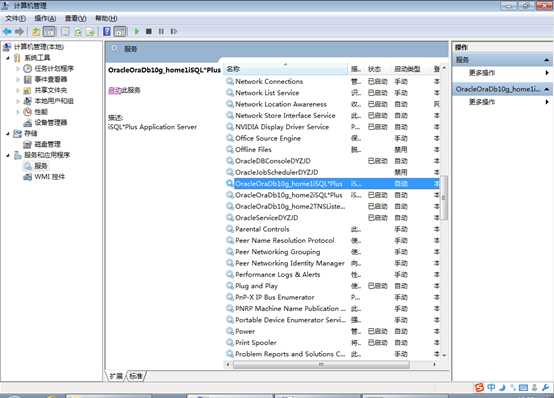
Task: Expand the 性能 node
Action: (18, 112)
